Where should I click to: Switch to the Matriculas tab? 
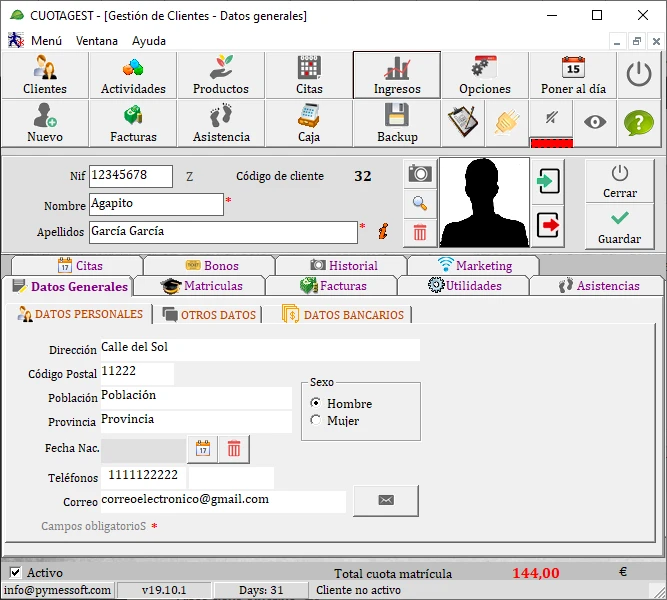pos(200,286)
